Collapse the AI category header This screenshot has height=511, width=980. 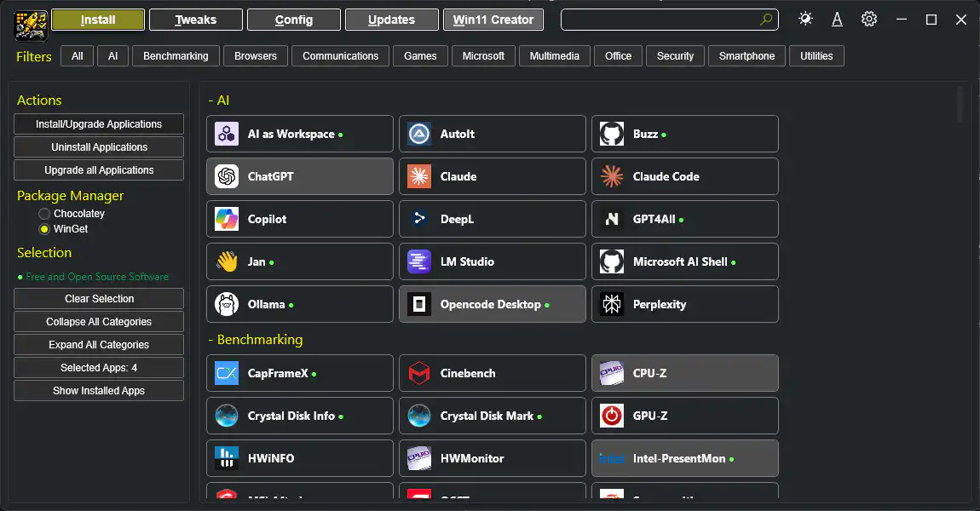(219, 100)
